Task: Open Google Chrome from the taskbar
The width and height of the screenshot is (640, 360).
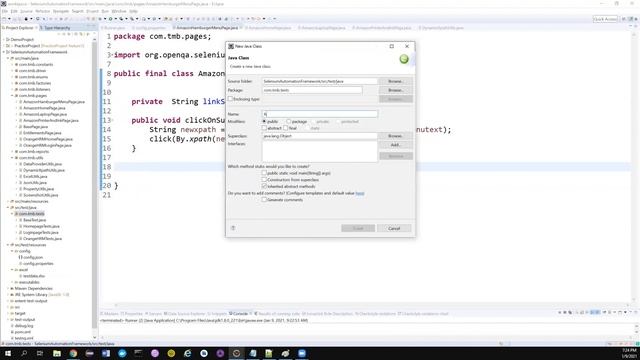Action: tap(73, 353)
